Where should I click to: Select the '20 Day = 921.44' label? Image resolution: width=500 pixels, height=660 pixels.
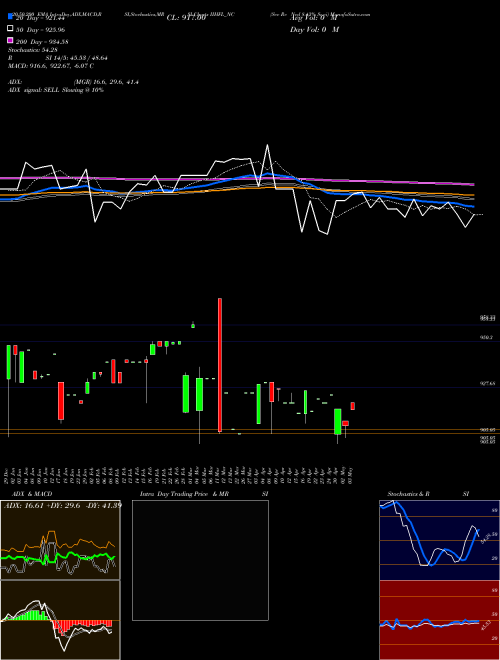(40, 18)
